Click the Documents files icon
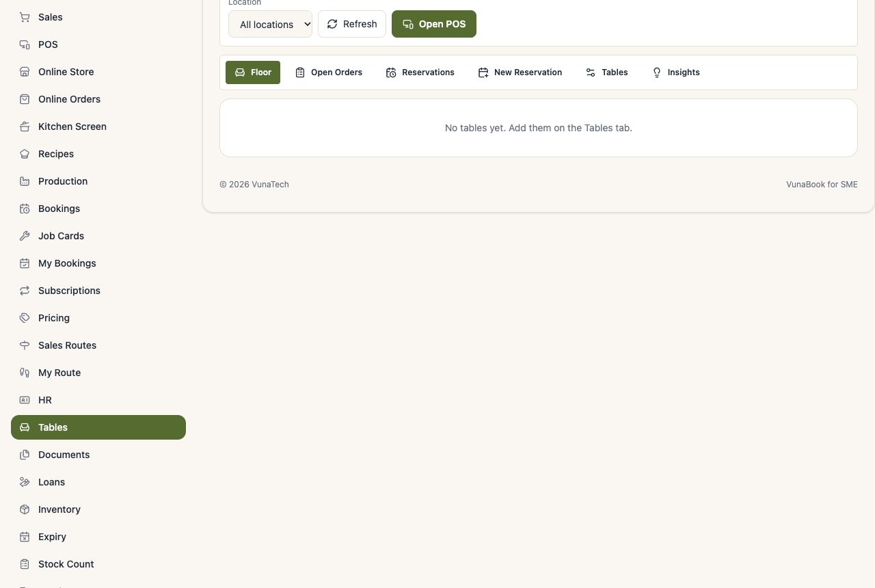875x588 pixels. point(25,455)
